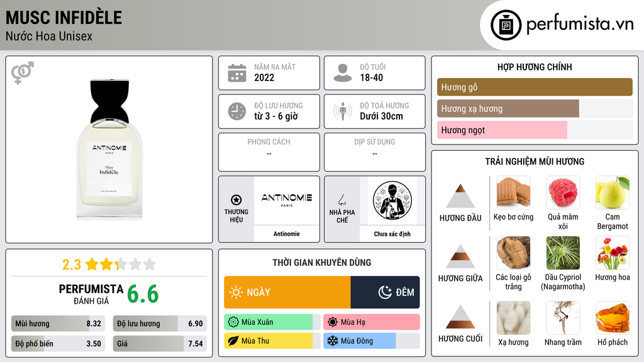
Task: Click the age range 18-40 value
Action: point(371,77)
